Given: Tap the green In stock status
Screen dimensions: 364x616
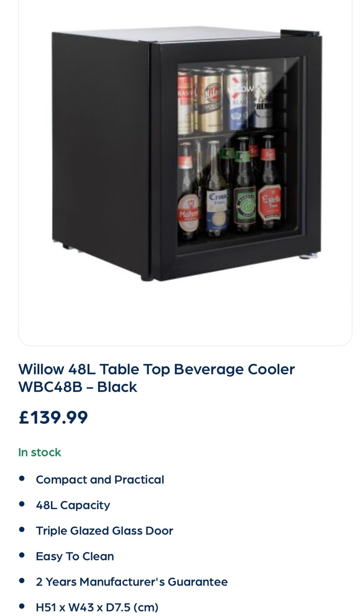Looking at the screenshot, I should click(x=40, y=452).
